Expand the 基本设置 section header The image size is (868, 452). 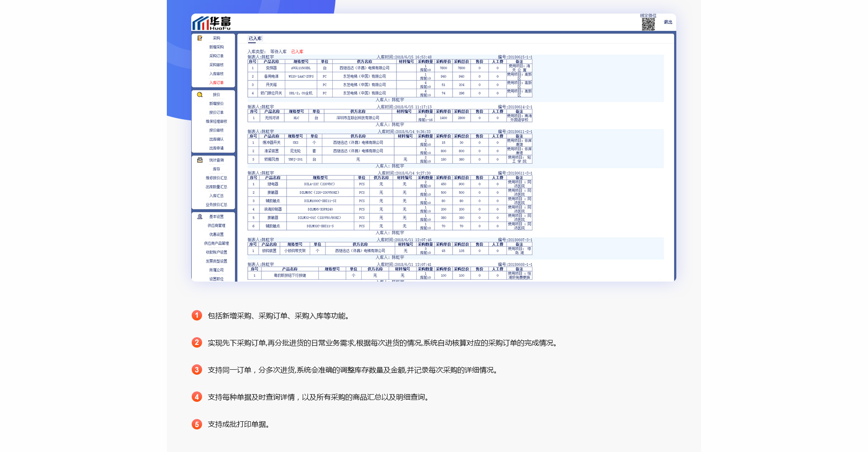(x=216, y=217)
